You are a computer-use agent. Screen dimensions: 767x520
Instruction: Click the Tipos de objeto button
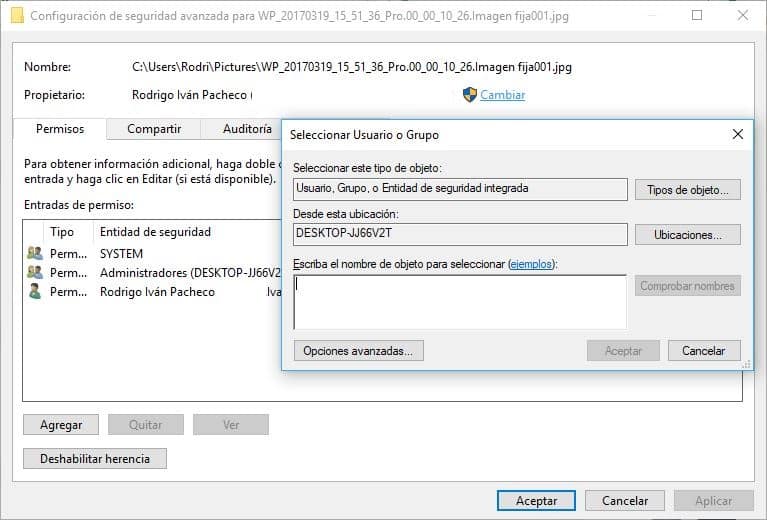click(688, 190)
